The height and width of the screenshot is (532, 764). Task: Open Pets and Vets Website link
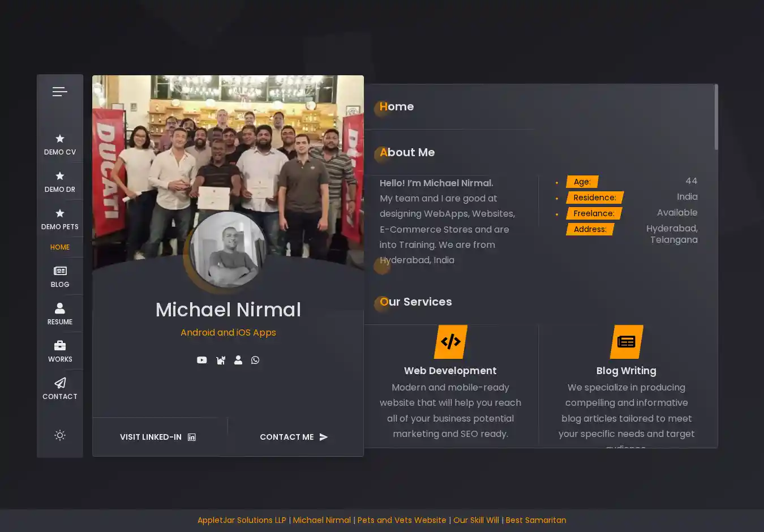[x=402, y=520]
